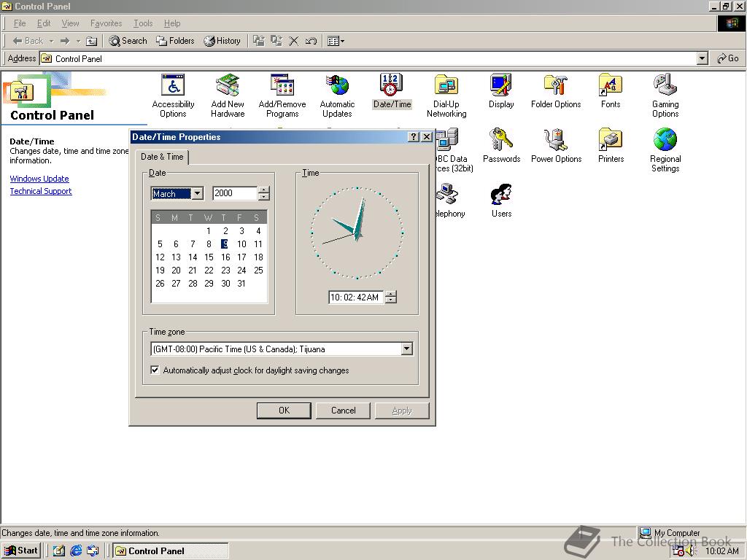Image resolution: width=747 pixels, height=560 pixels.
Task: Increase the time with the up spinner arrow
Action: coord(391,294)
